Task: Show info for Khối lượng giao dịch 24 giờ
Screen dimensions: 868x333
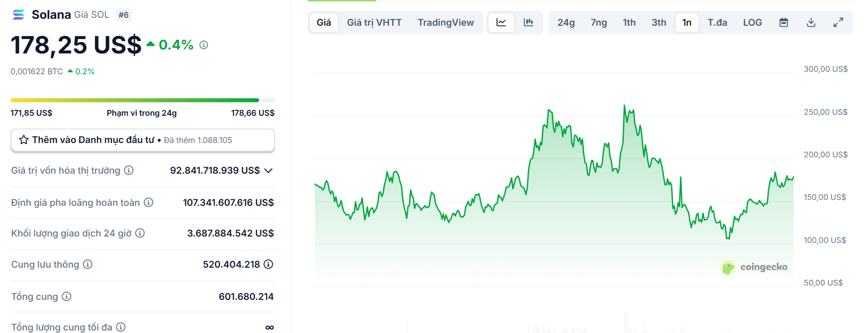Action: click(x=140, y=233)
